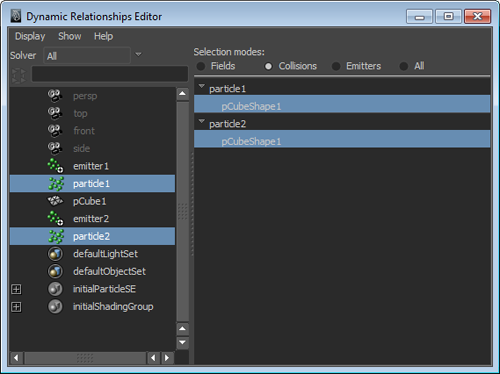Select initialShadingGroup in the object list

(113, 307)
